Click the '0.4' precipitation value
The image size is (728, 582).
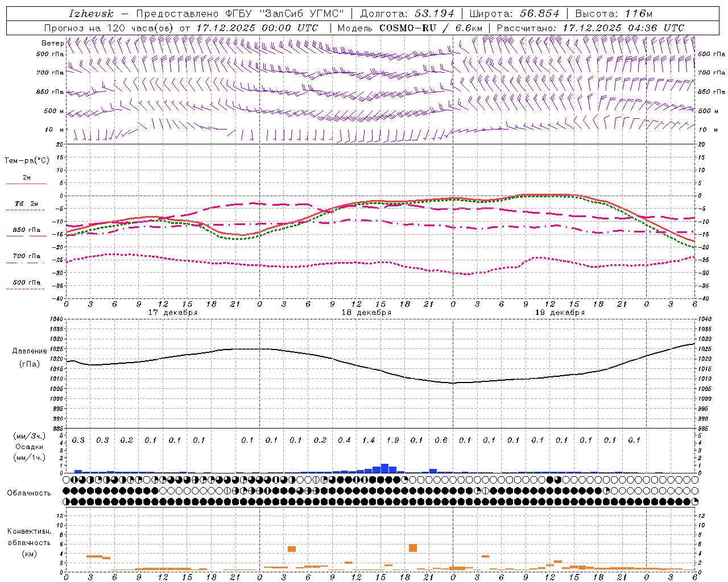point(344,440)
